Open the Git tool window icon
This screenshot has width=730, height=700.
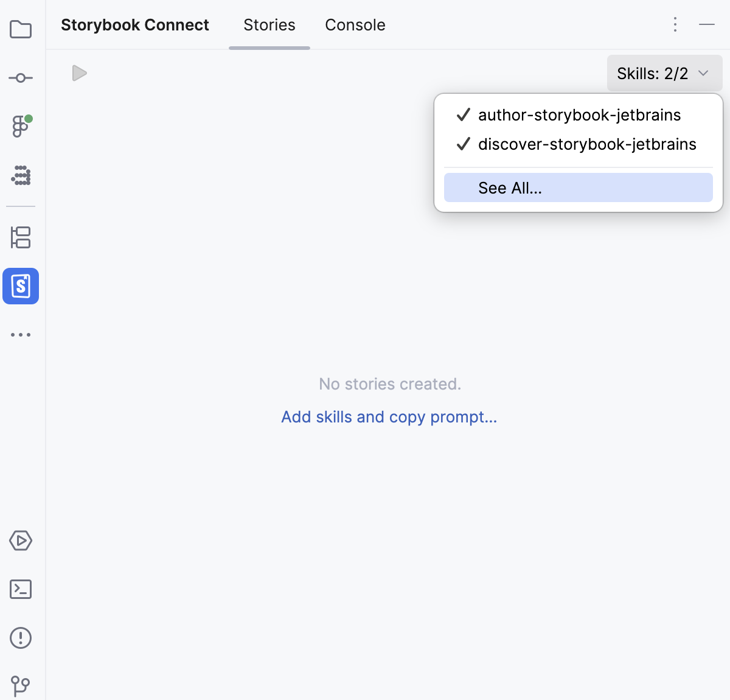(21, 686)
